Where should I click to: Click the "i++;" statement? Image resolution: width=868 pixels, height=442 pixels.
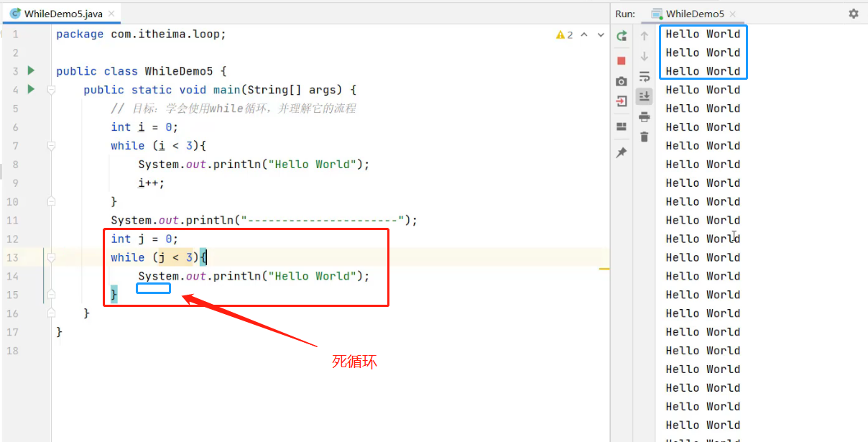(x=152, y=183)
